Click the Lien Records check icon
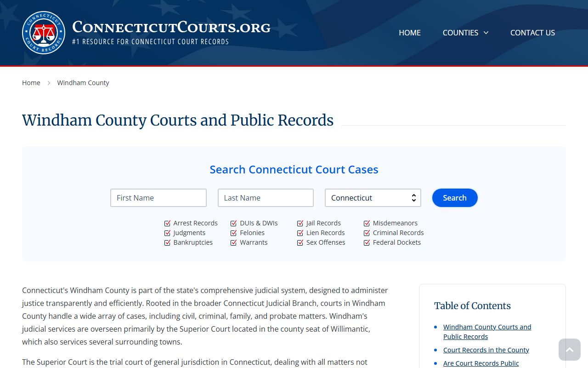588x368 pixels. click(x=300, y=233)
